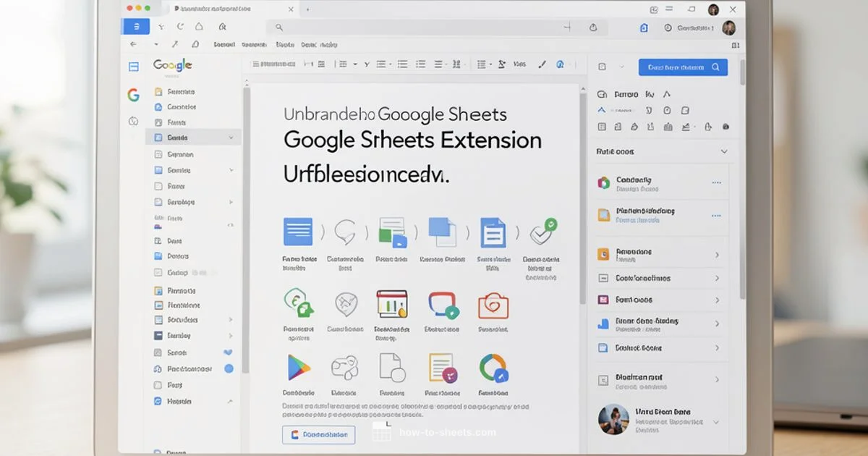Image resolution: width=868 pixels, height=456 pixels.
Task: Close the open browser tab
Action: tap(290, 9)
